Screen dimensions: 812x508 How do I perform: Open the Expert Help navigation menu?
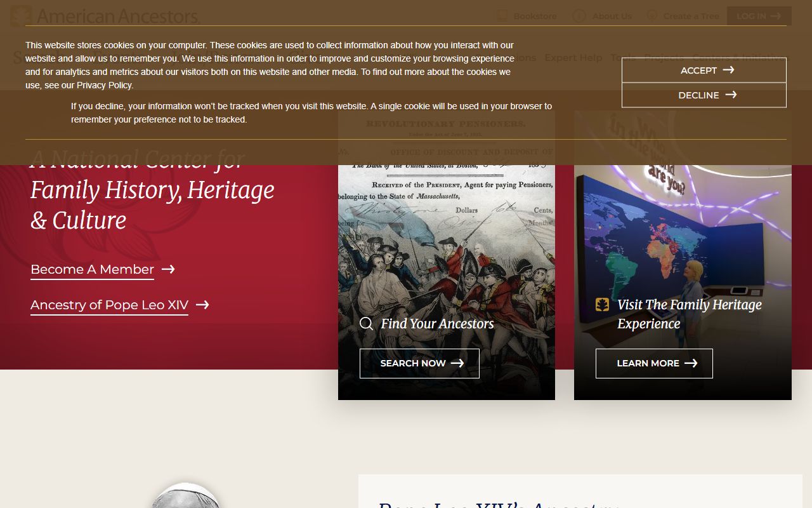tap(573, 58)
